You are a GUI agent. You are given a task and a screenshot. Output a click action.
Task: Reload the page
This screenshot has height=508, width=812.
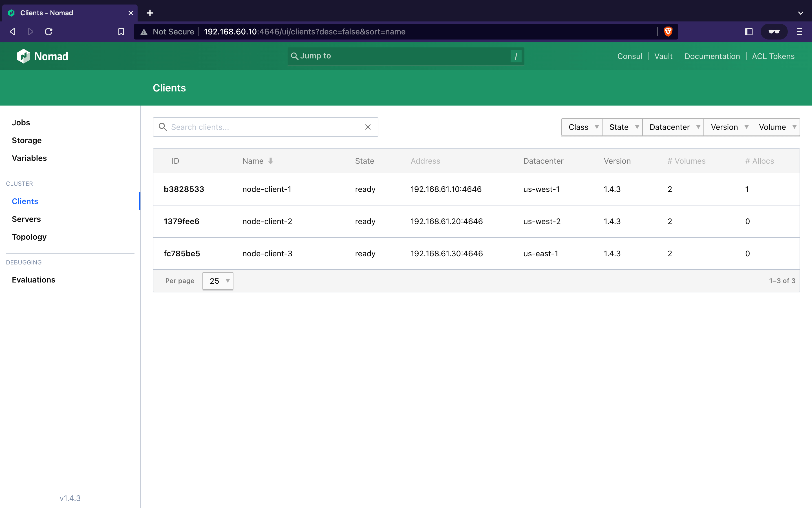[x=49, y=32]
